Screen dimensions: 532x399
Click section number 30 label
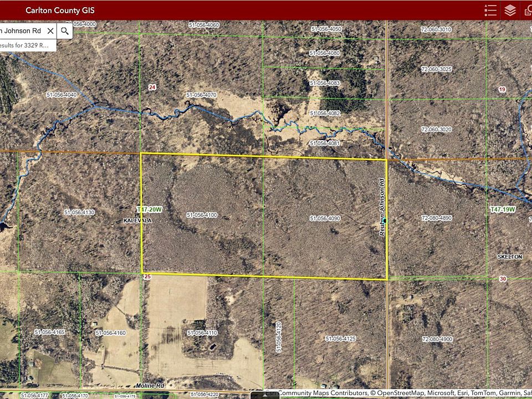click(503, 279)
